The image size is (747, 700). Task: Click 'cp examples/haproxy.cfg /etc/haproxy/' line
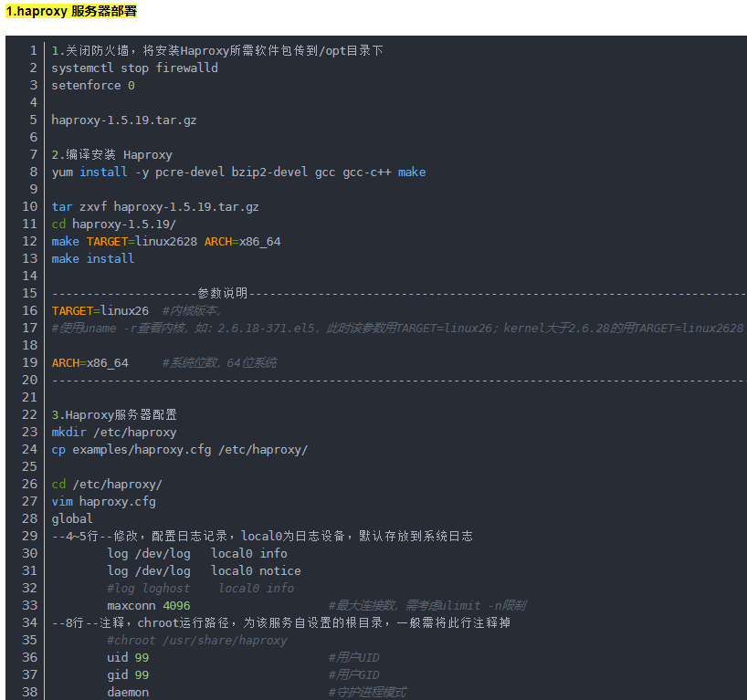click(180, 450)
